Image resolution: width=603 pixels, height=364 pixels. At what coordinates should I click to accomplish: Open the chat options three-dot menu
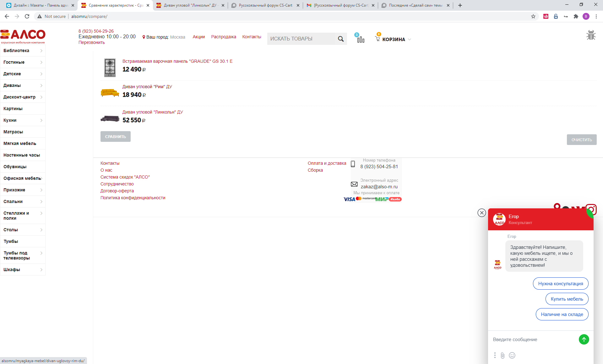495,355
